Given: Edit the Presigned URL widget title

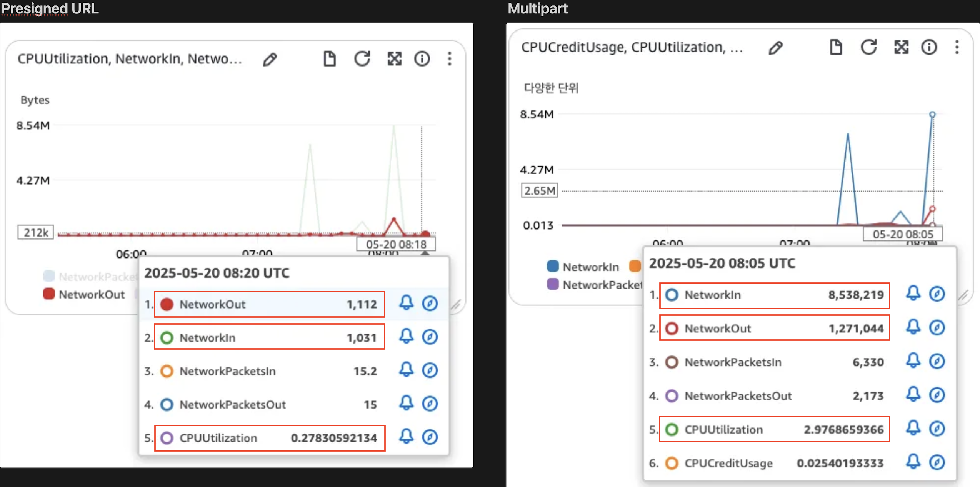Looking at the screenshot, I should pos(270,59).
